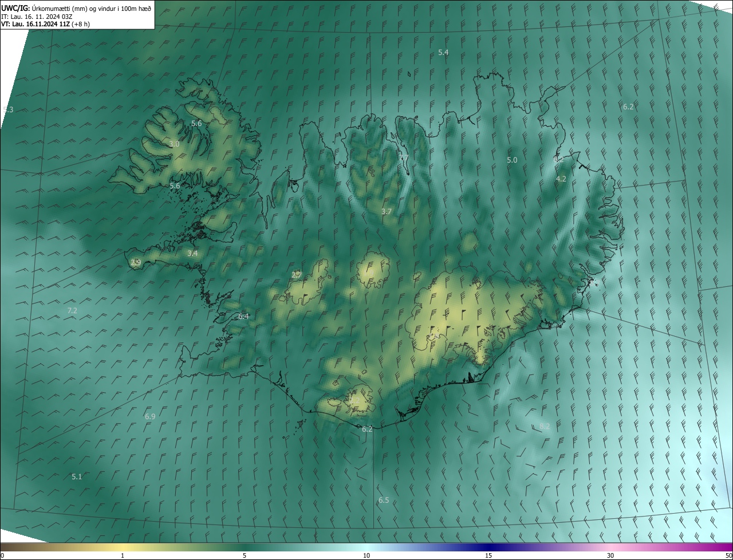Image resolution: width=733 pixels, height=560 pixels.
Task: Click the IT: Lau. 16. 11. 2024 03Z line
Action: [x=37, y=17]
